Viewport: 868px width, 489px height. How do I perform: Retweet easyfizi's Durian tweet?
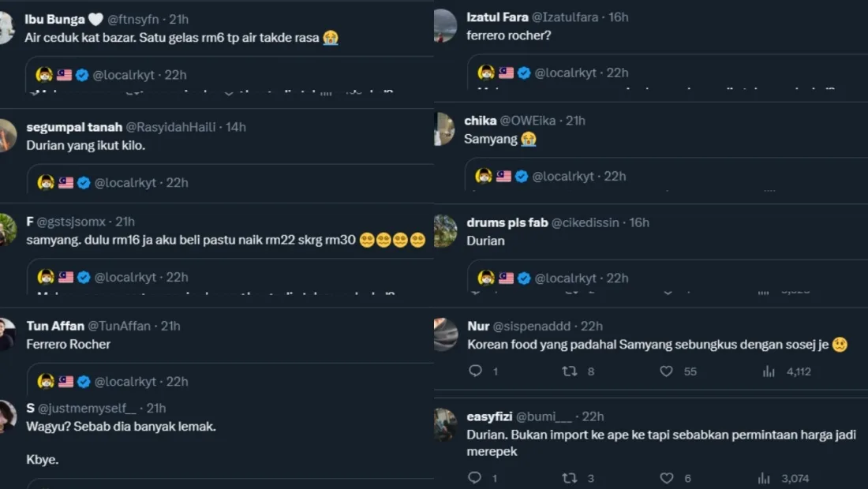(x=570, y=478)
